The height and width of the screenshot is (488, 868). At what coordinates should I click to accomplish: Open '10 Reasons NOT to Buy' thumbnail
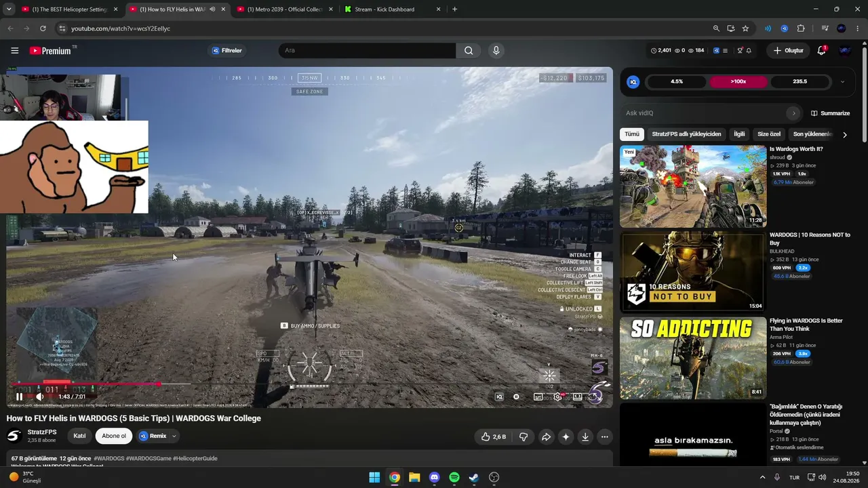click(x=693, y=272)
